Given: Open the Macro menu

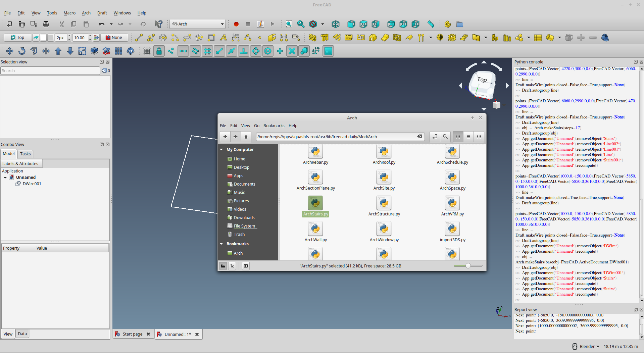Looking at the screenshot, I should coord(69,13).
